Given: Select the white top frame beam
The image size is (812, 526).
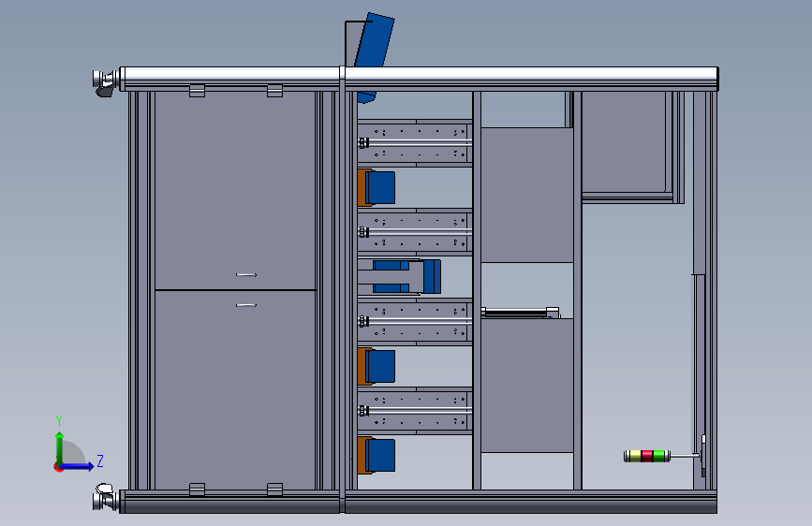Looking at the screenshot, I should click(x=419, y=74).
